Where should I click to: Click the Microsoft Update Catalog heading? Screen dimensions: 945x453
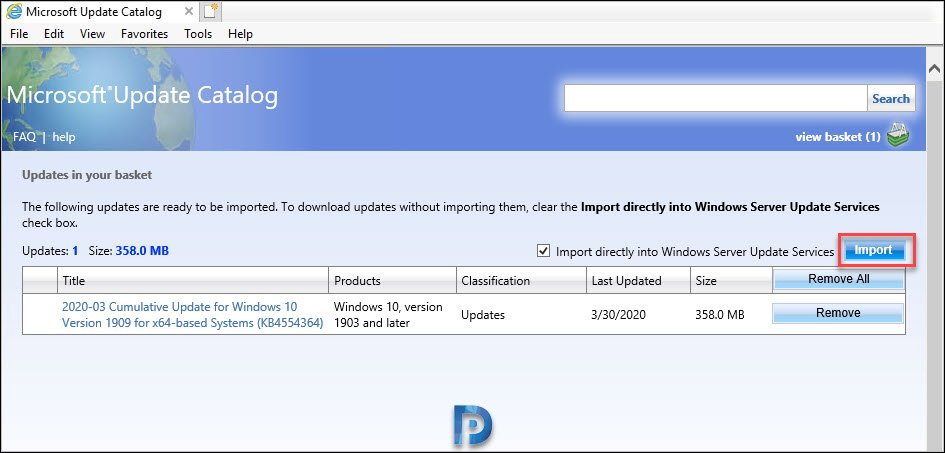(142, 96)
